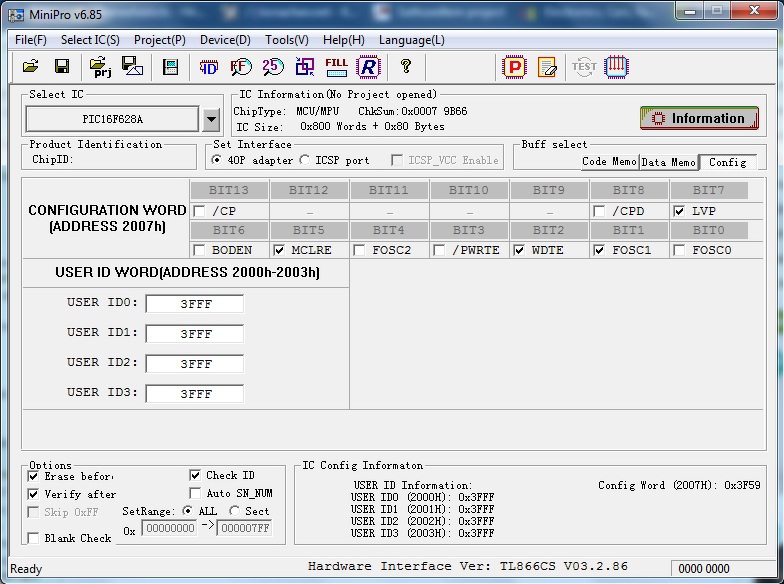The height and width of the screenshot is (584, 784).
Task: Toggle the /CP checkbox
Action: click(200, 211)
